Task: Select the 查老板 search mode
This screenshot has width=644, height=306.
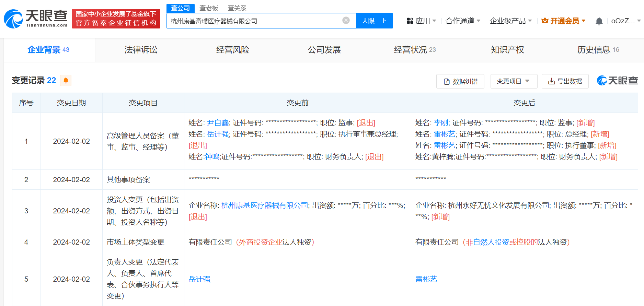Action: pyautogui.click(x=209, y=8)
